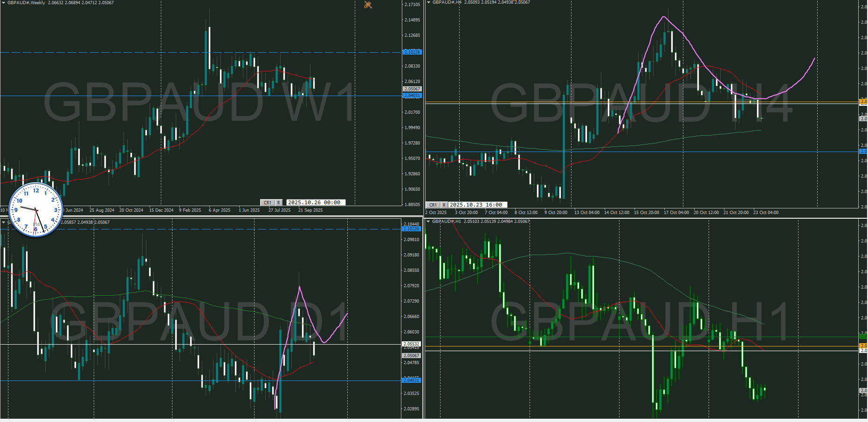Select the 2.04031 blue price label on Weekly chart
Image resolution: width=868 pixels, height=422 pixels.
[412, 96]
